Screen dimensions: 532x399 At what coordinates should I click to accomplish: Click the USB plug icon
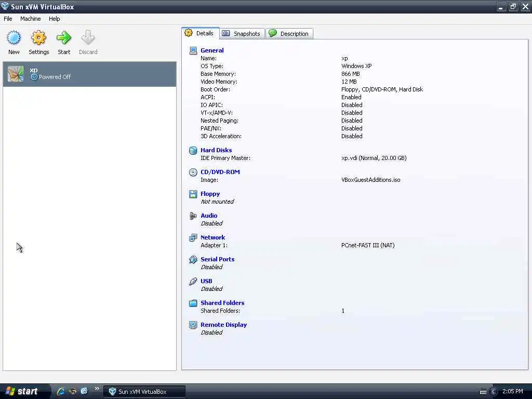[x=193, y=281]
